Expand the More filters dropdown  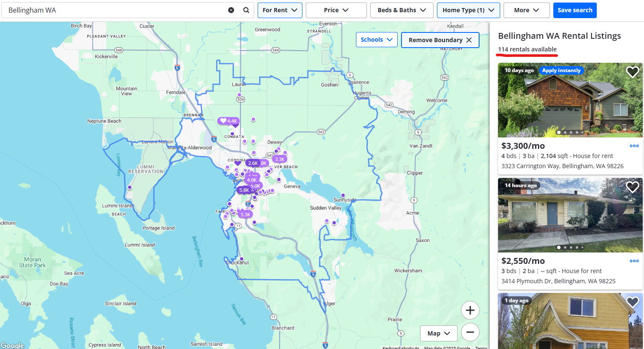[527, 10]
